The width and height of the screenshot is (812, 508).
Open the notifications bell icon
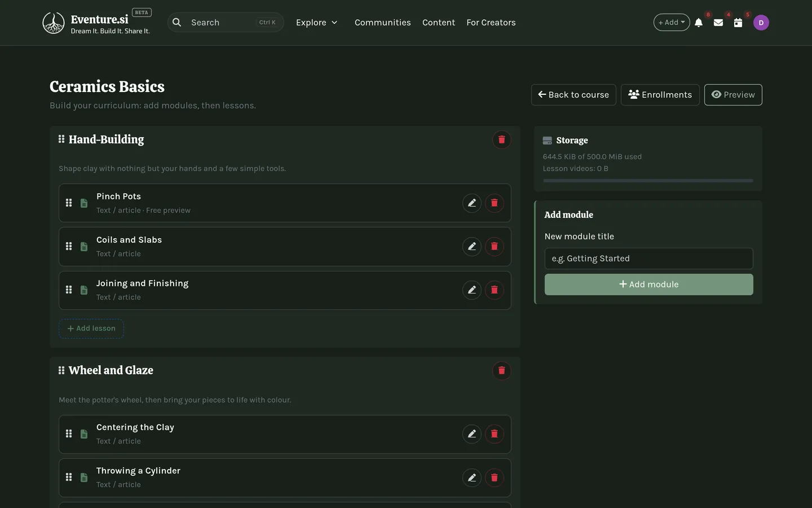699,23
